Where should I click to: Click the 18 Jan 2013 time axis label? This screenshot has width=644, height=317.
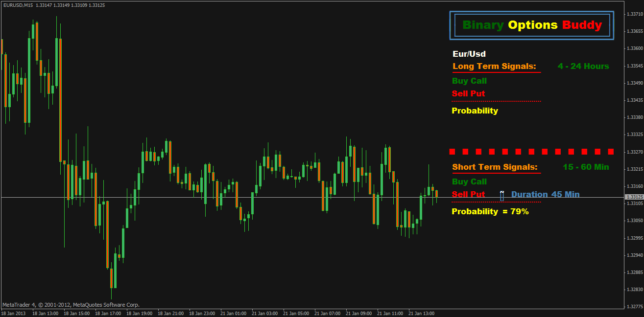14,313
